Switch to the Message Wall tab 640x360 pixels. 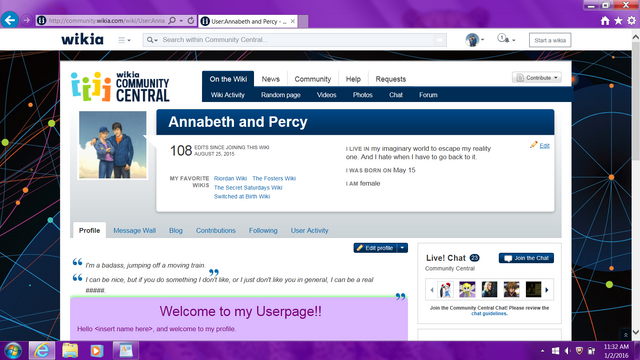point(134,230)
